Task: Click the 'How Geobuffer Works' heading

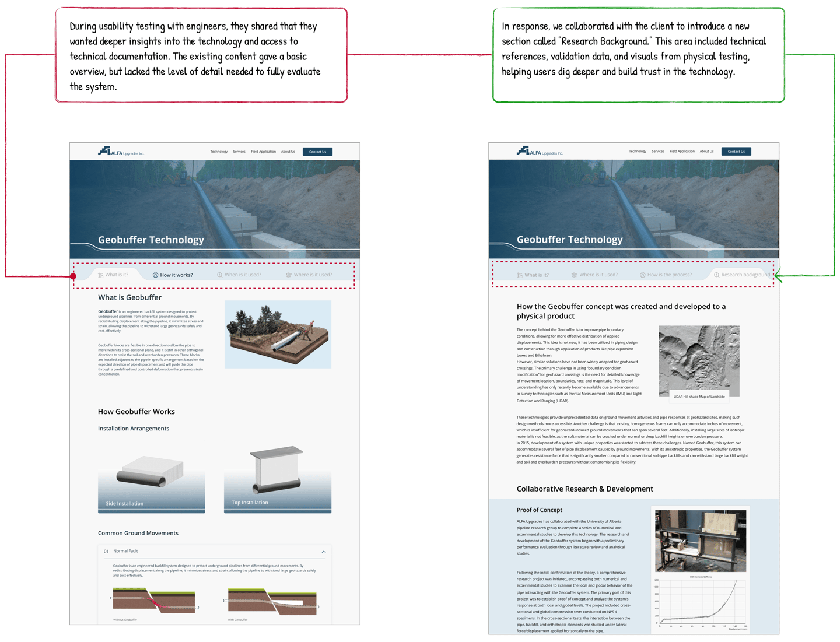Action: (x=136, y=412)
